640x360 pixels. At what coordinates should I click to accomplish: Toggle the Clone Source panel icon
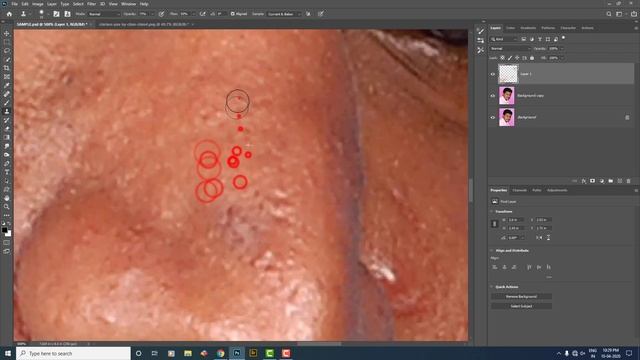pyautogui.click(x=67, y=14)
